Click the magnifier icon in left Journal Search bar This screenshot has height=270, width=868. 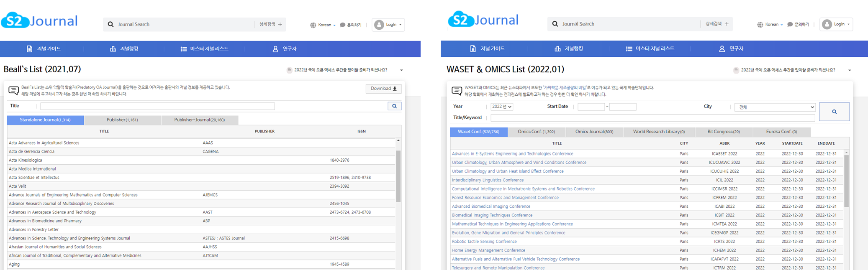coord(110,24)
